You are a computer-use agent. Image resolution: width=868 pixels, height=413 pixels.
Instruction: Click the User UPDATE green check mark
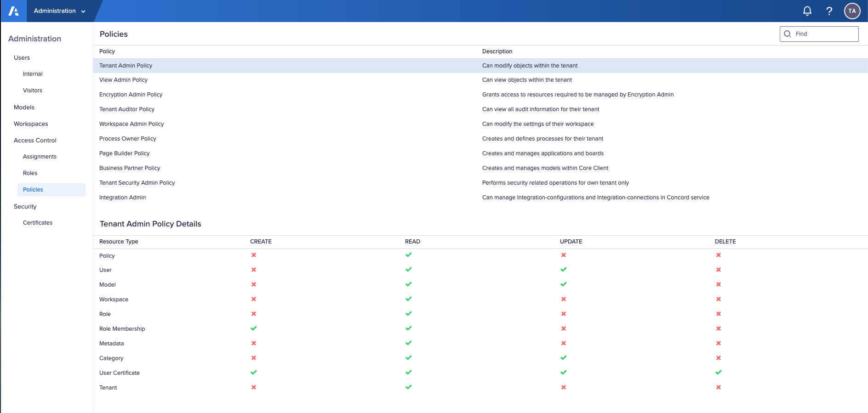click(x=563, y=270)
